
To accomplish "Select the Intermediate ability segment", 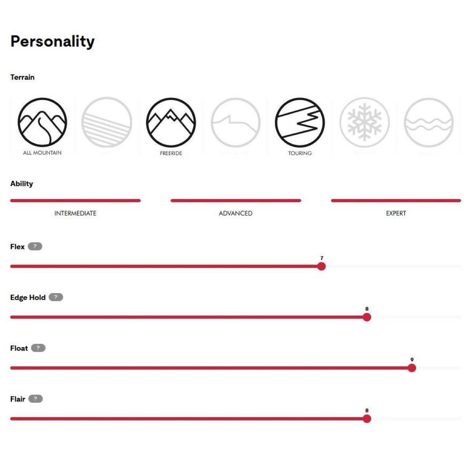I will [x=75, y=201].
